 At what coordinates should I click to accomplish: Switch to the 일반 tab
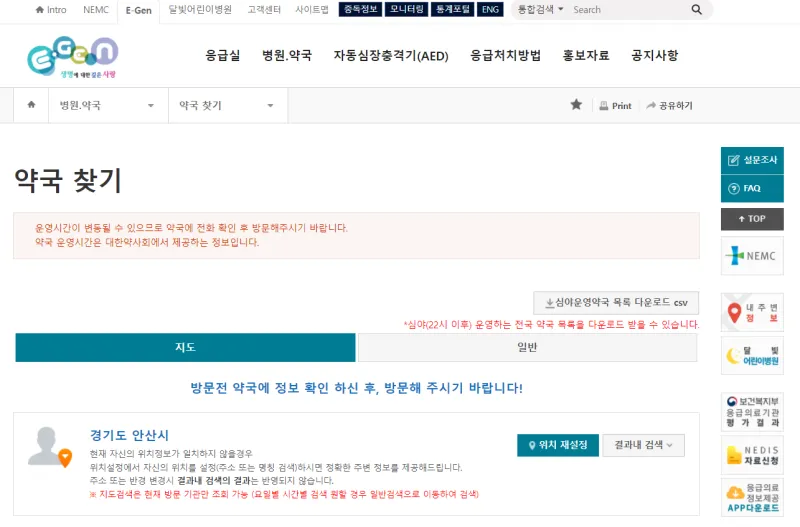pyautogui.click(x=527, y=347)
